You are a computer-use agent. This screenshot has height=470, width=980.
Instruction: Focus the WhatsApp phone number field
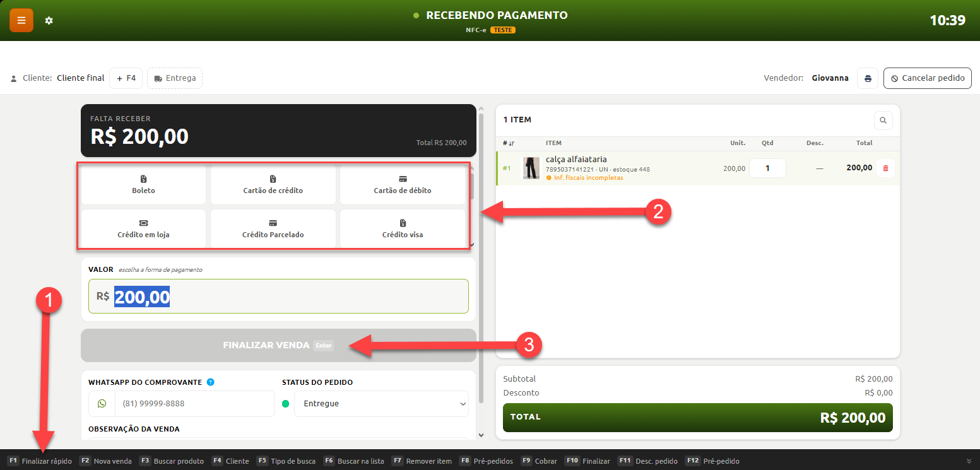point(195,404)
